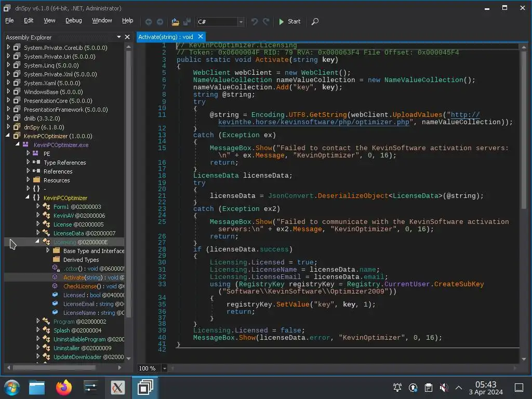Expand the dnlib (3.3.2.0) node
The height and width of the screenshot is (399, 532).
point(8,118)
